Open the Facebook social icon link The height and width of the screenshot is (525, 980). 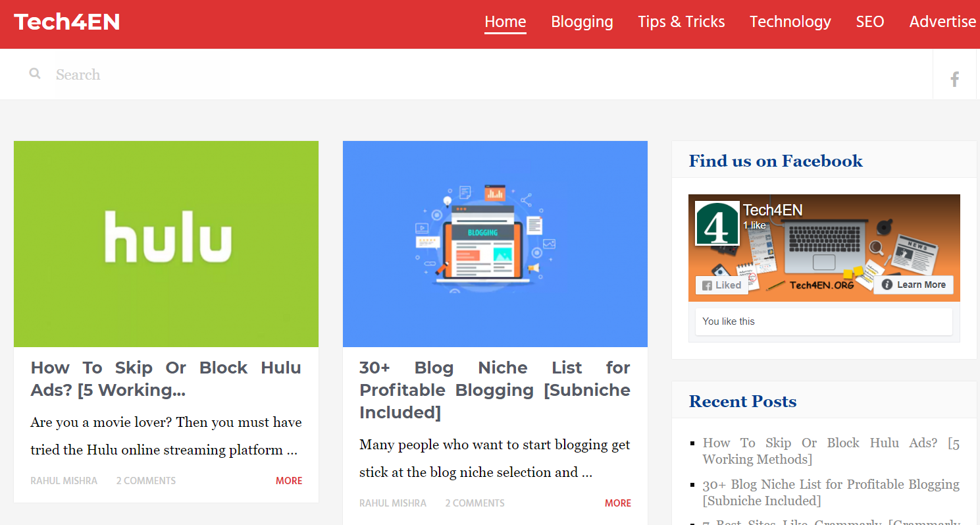(x=954, y=80)
